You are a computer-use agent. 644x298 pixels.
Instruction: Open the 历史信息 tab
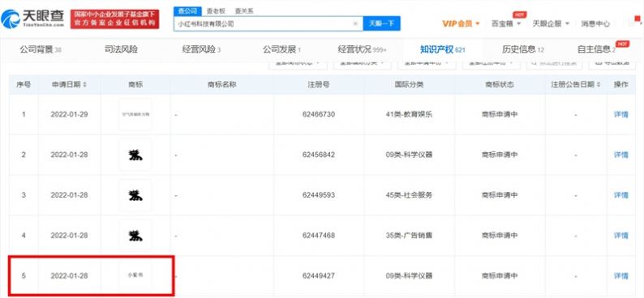tap(523, 50)
